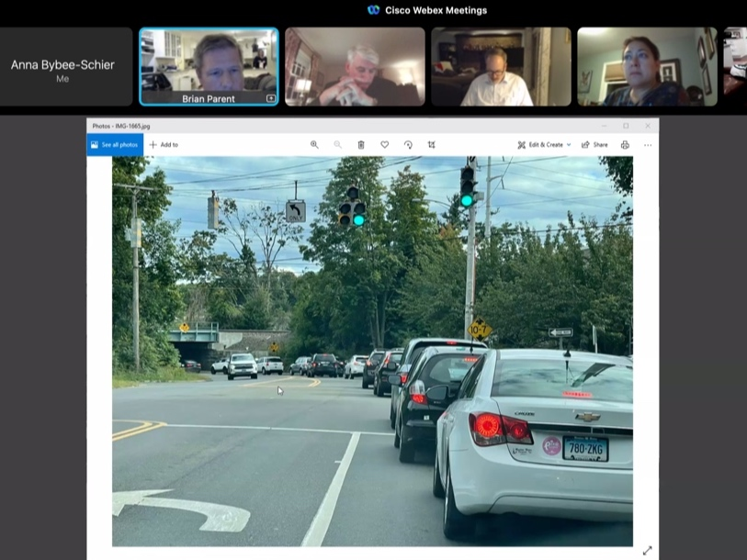Click the See all photos button
Image resolution: width=747 pixels, height=560 pixels.
pyautogui.click(x=114, y=144)
